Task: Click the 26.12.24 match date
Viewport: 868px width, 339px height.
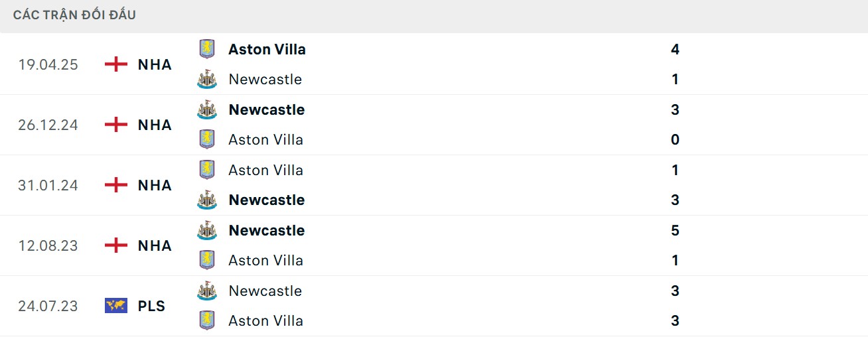Action: 48,125
